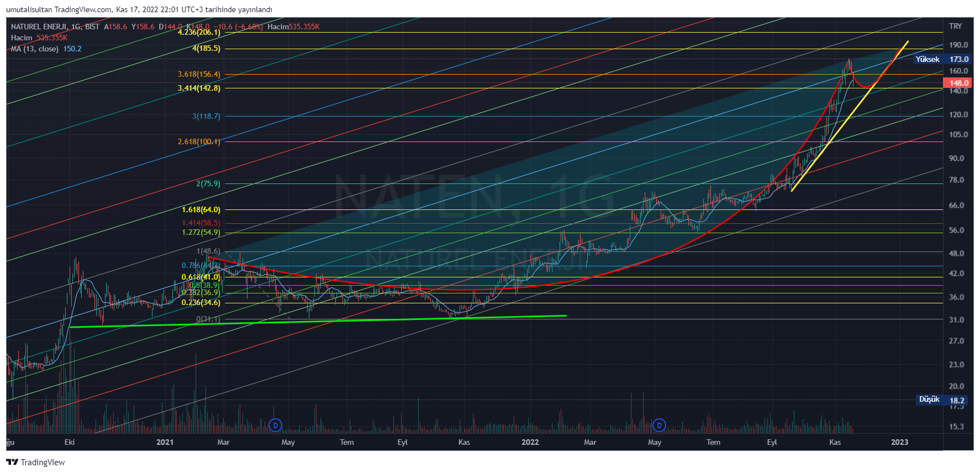
Task: Select the 1(48.6) Fibonacci level label
Action: point(208,251)
